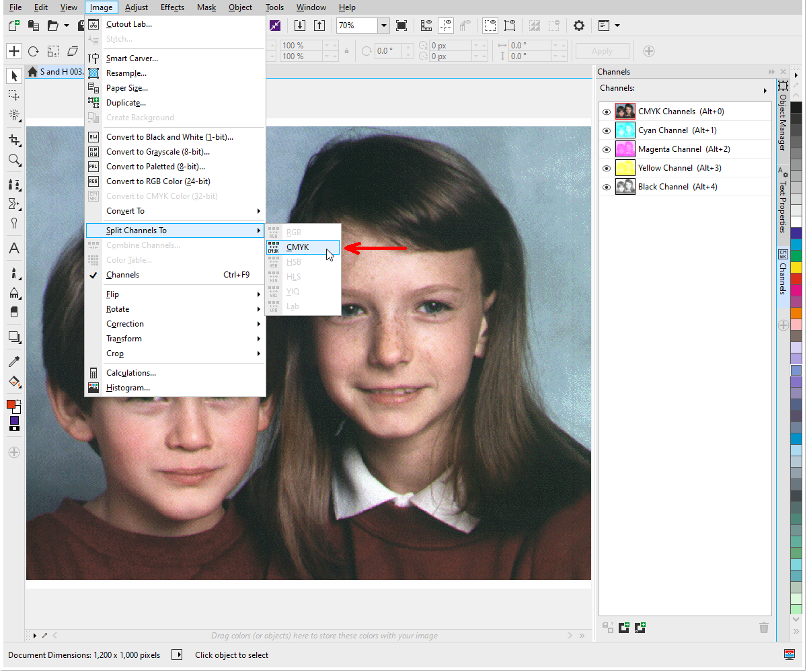
Task: Select the Eraser tool
Action: tap(13, 312)
